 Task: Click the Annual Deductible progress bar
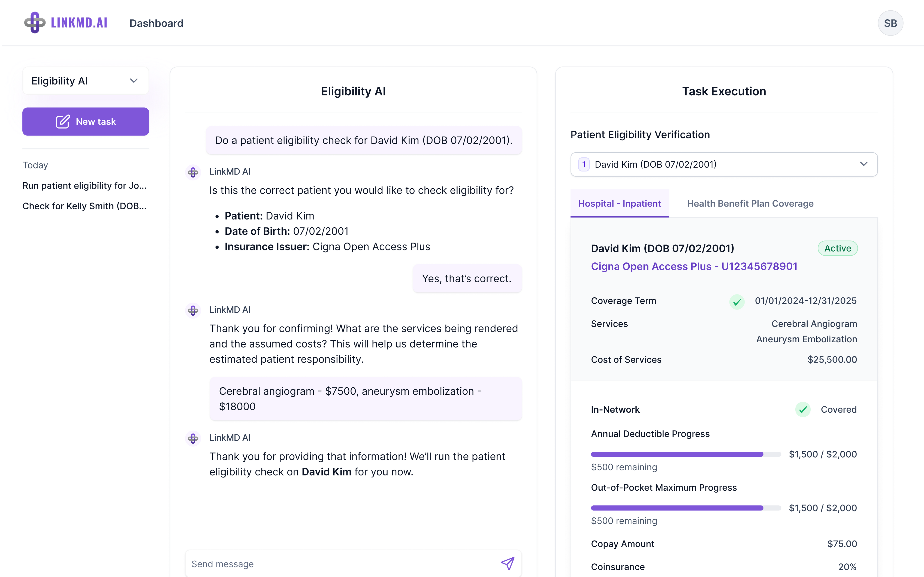(x=685, y=454)
